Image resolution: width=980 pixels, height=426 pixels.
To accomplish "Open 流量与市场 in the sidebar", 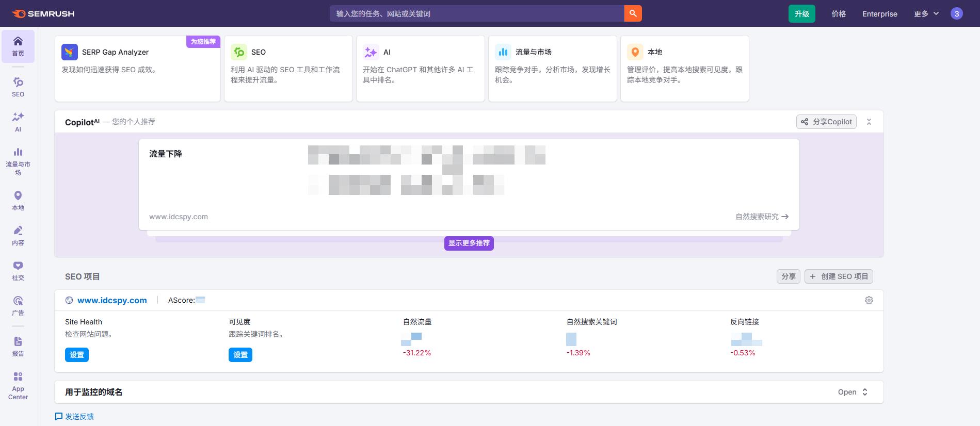I will (18, 161).
